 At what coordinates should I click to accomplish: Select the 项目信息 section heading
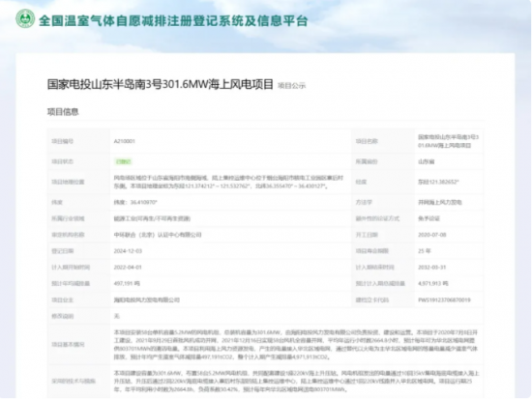[63, 112]
